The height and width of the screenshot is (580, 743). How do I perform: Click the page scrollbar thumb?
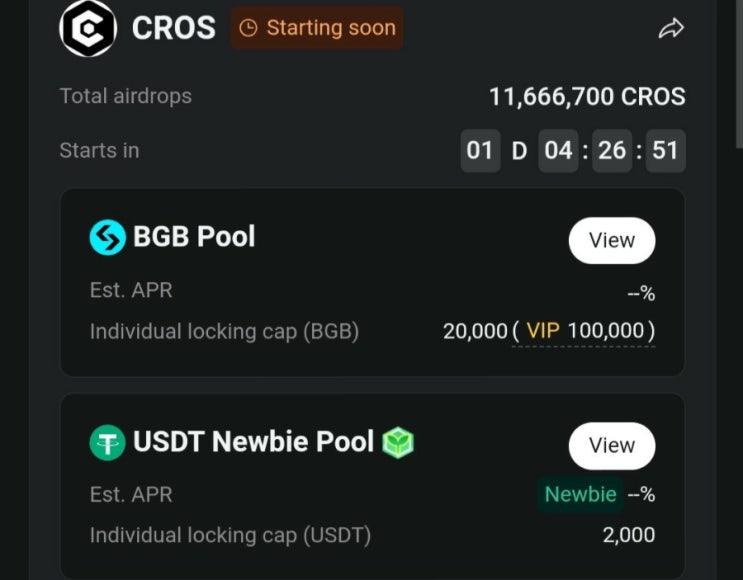click(739, 74)
